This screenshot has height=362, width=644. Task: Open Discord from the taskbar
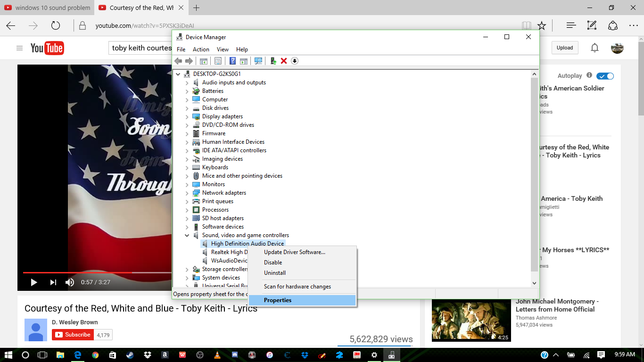[x=234, y=355]
